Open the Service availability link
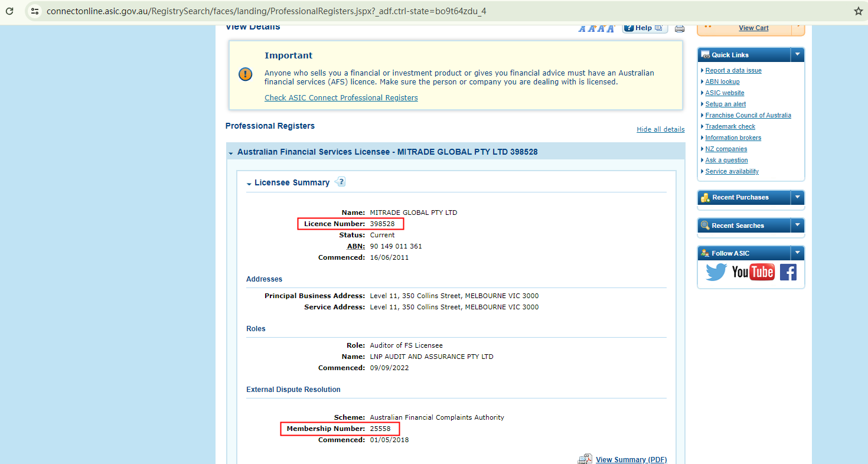The width and height of the screenshot is (868, 464). pyautogui.click(x=732, y=171)
